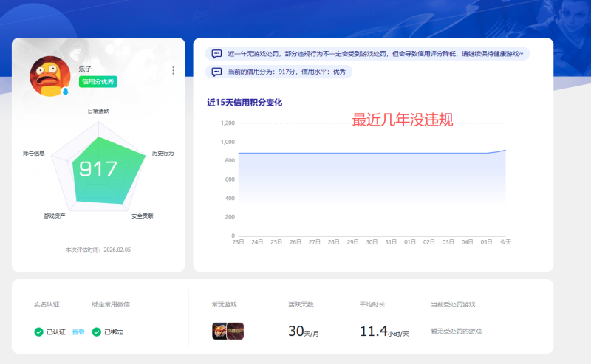Click the green check icon beside 已认证

[38, 332]
